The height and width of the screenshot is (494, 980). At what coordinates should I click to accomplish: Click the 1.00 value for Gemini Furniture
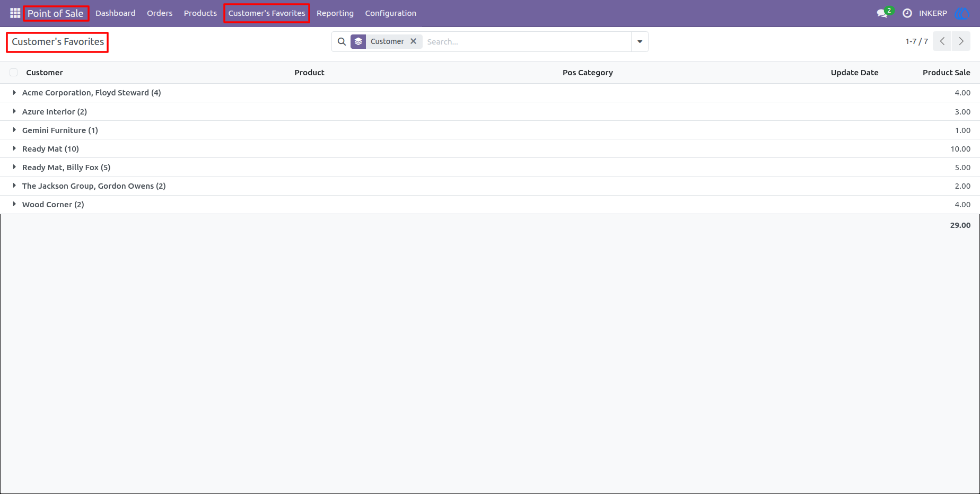(962, 130)
